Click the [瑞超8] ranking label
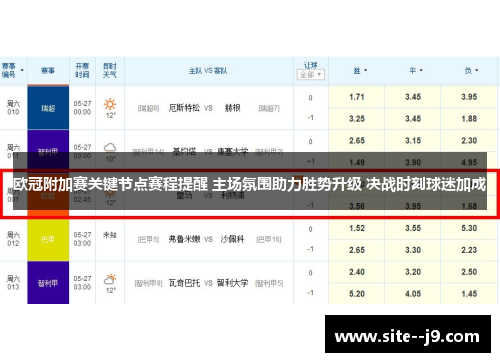This screenshot has height=362, width=500. [x=148, y=108]
